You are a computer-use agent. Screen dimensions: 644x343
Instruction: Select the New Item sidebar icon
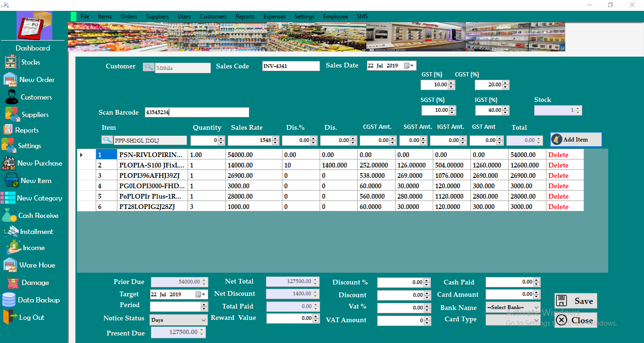tap(33, 181)
